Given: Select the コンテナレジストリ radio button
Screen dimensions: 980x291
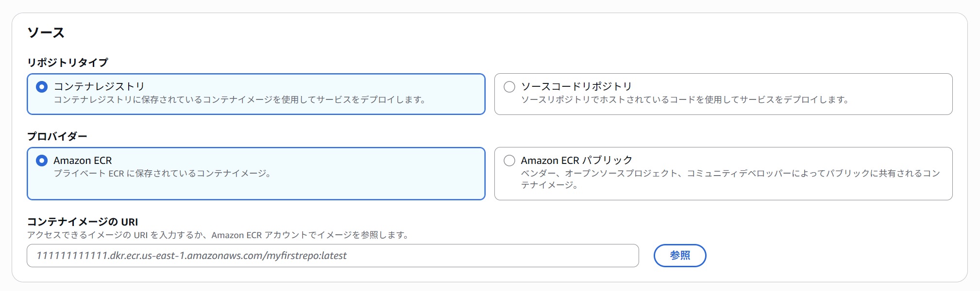Looking at the screenshot, I should coord(42,87).
